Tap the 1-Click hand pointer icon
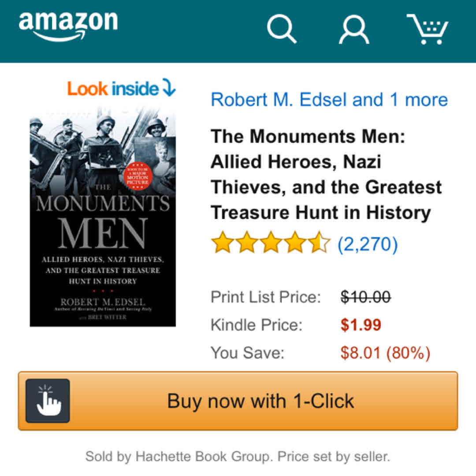The width and height of the screenshot is (476, 476). (48, 401)
